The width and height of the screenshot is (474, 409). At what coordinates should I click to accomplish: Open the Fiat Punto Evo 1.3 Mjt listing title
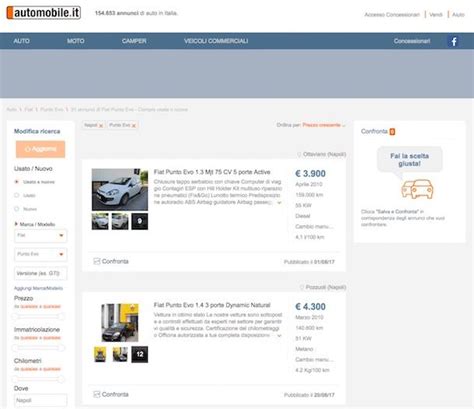(212, 172)
